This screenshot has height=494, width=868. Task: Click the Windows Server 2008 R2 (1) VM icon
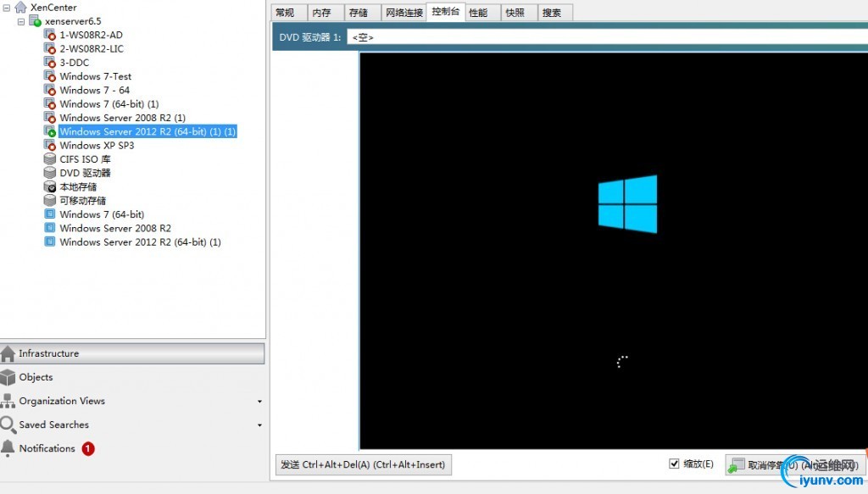50,118
